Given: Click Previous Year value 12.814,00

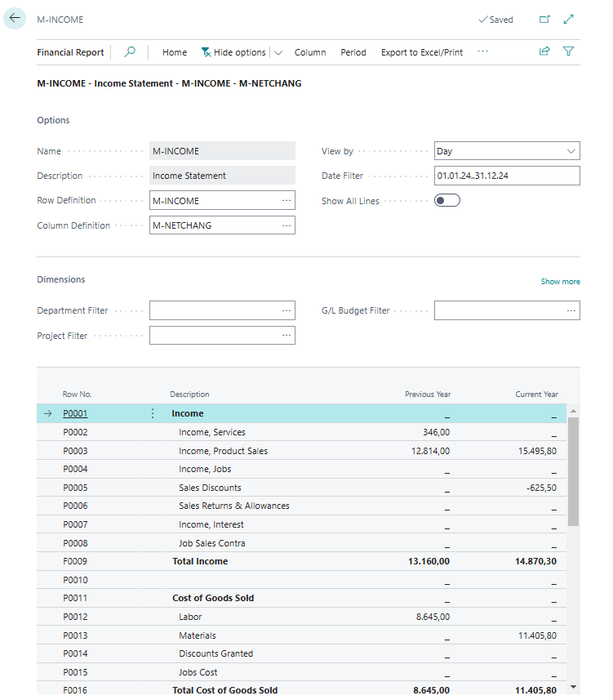Looking at the screenshot, I should pyautogui.click(x=430, y=451).
